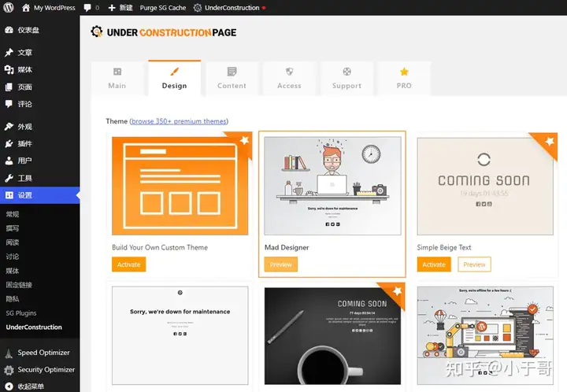Select the Mad Designer theme thumbnail

332,186
